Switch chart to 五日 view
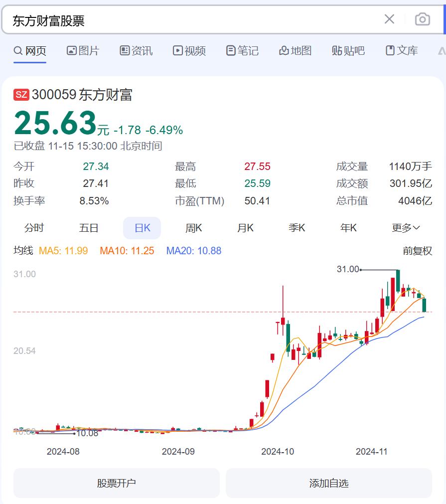 click(89, 228)
